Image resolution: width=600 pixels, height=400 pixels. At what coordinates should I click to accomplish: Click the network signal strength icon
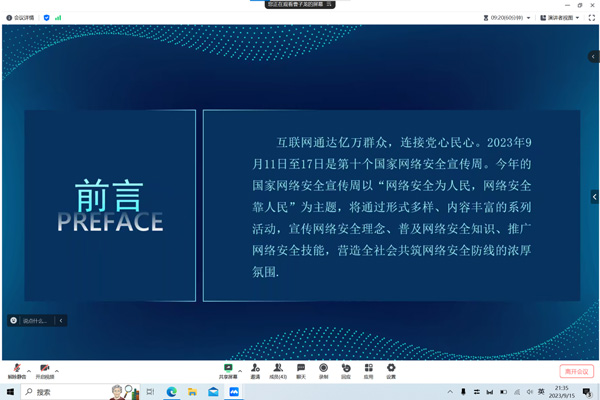pyautogui.click(x=58, y=17)
